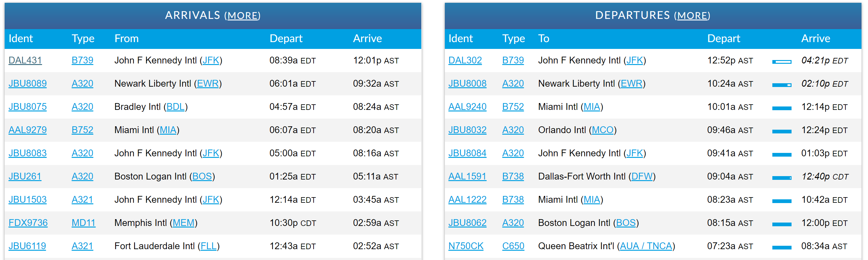Open the FDX9736 flight link
This screenshot has height=260, width=868.
point(28,223)
